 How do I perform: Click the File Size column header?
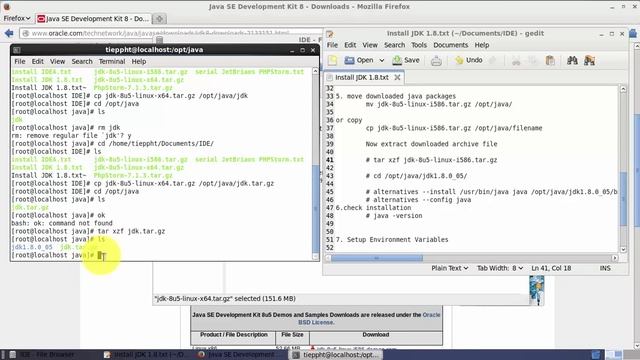click(292, 335)
